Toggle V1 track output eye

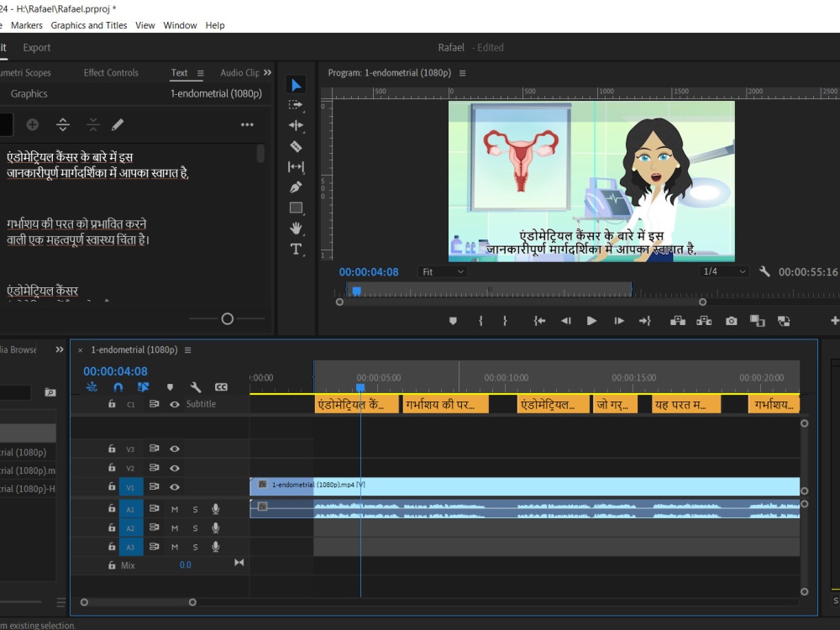tap(175, 487)
